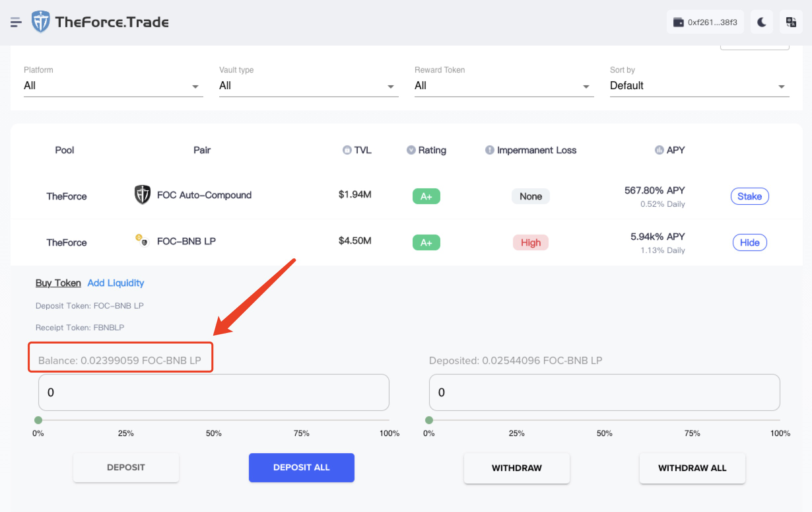This screenshot has height=512, width=812.
Task: Hide the FOC-BNB LP details
Action: [749, 242]
